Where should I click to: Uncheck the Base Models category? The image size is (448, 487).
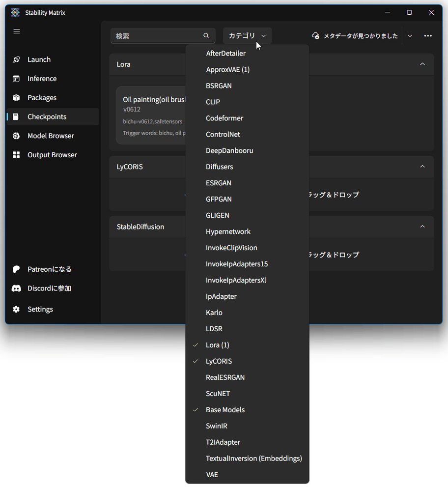pos(247,410)
